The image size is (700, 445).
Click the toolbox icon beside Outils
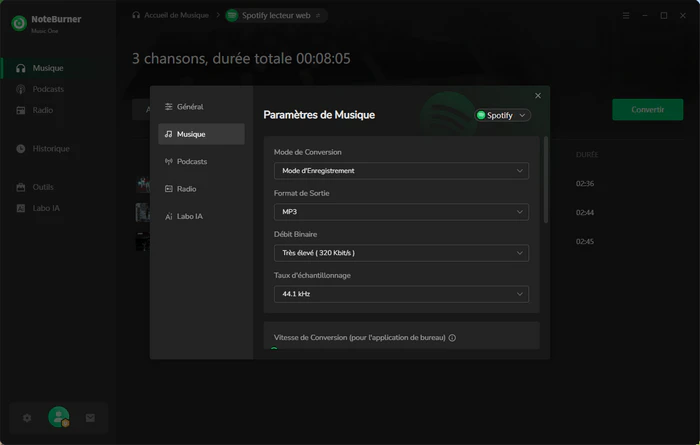tap(21, 187)
